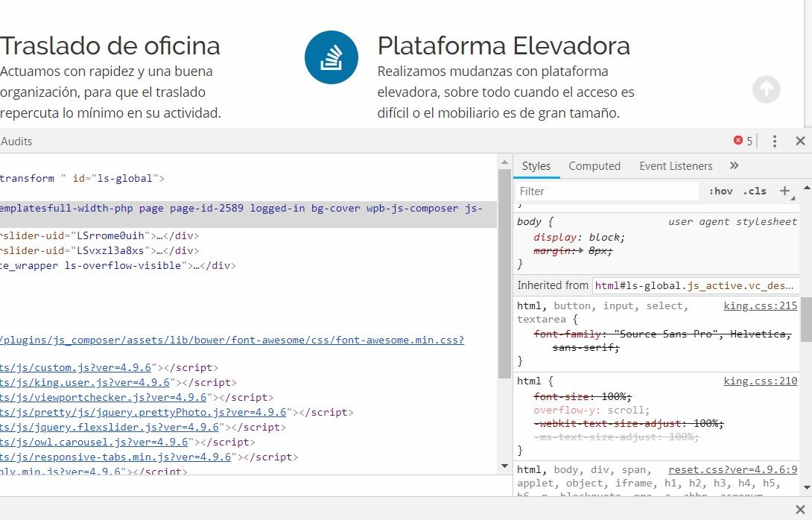Open the responsive-tabs.min.js script link
Screen dimensions: 812x520
pyautogui.click(x=115, y=457)
